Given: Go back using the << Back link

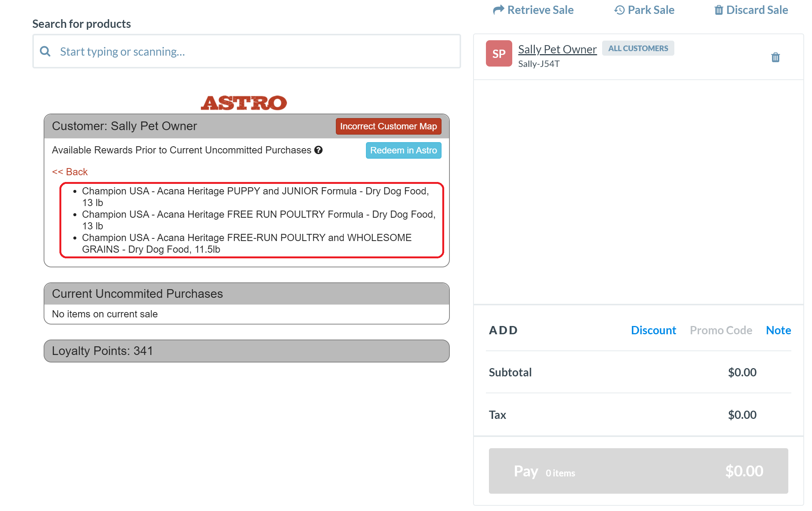Looking at the screenshot, I should click(70, 172).
